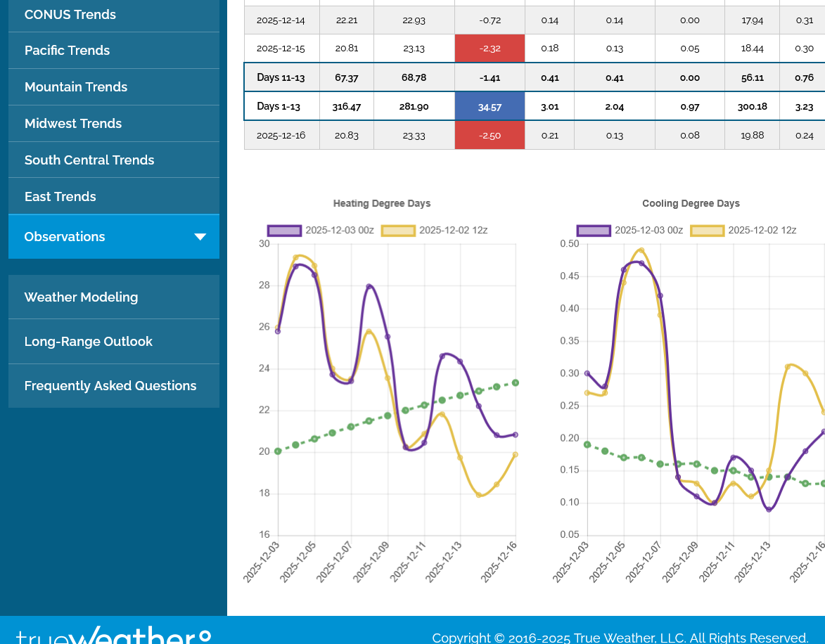The height and width of the screenshot is (644, 825).
Task: Click South Central Trends link
Action: tap(89, 160)
